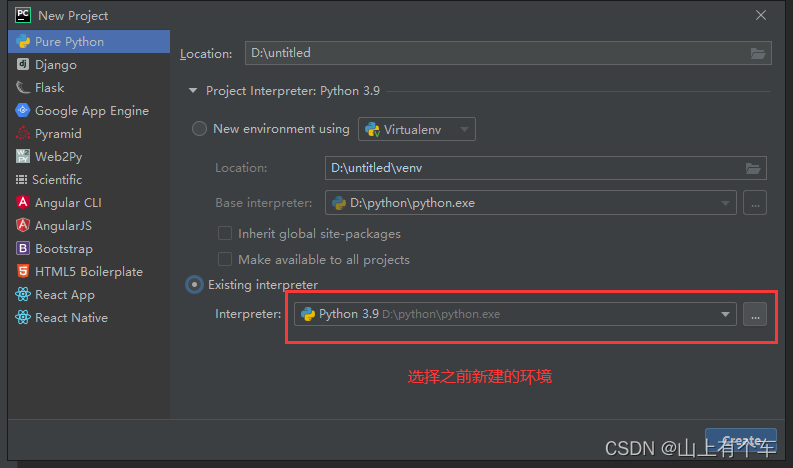
Task: Click the PyCharm logo in title bar
Action: [23, 15]
